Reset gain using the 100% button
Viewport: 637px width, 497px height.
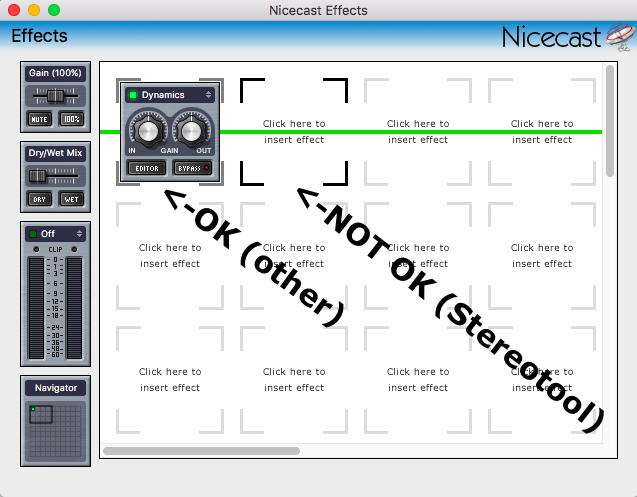pos(72,119)
